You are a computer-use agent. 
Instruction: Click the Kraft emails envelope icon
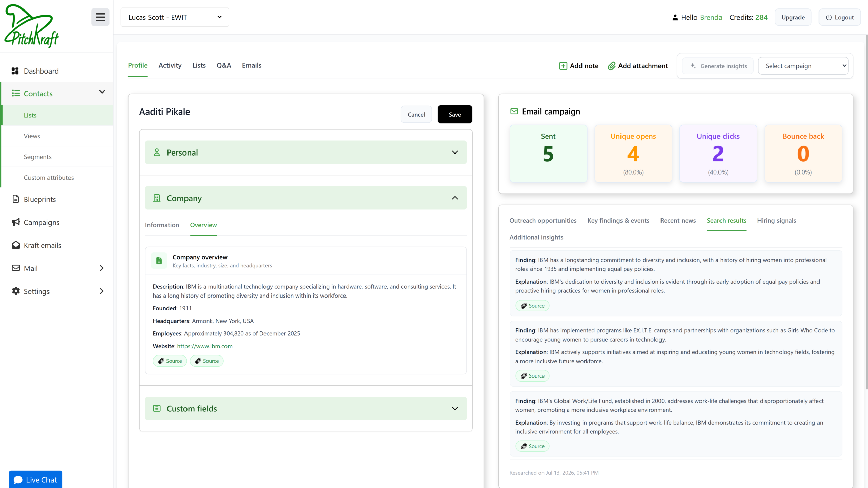coord(16,245)
